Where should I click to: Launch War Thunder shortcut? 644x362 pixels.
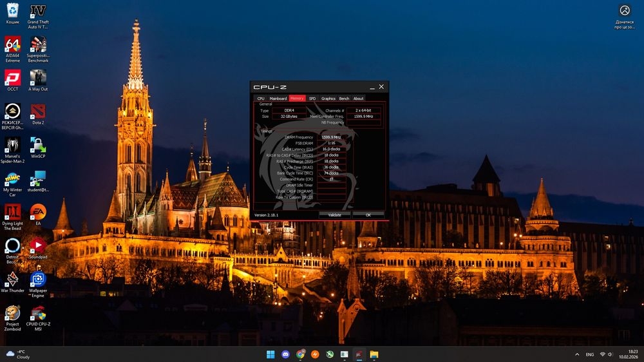[x=13, y=282]
